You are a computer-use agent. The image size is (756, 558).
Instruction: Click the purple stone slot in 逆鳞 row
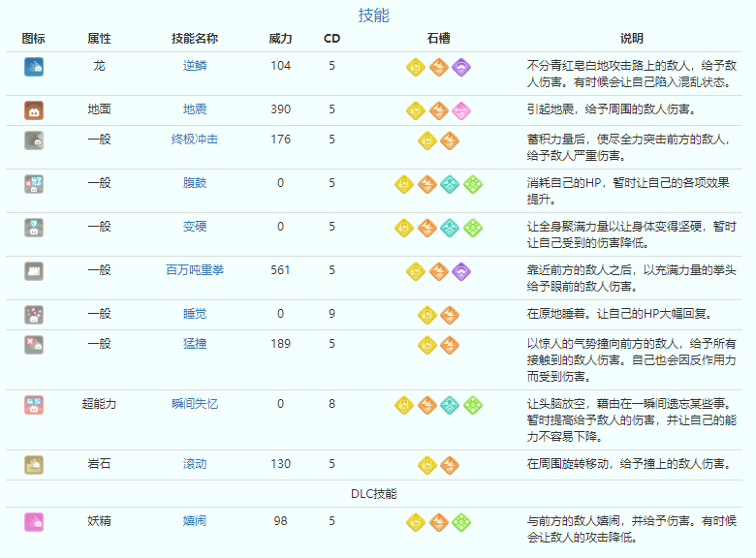[x=461, y=67]
